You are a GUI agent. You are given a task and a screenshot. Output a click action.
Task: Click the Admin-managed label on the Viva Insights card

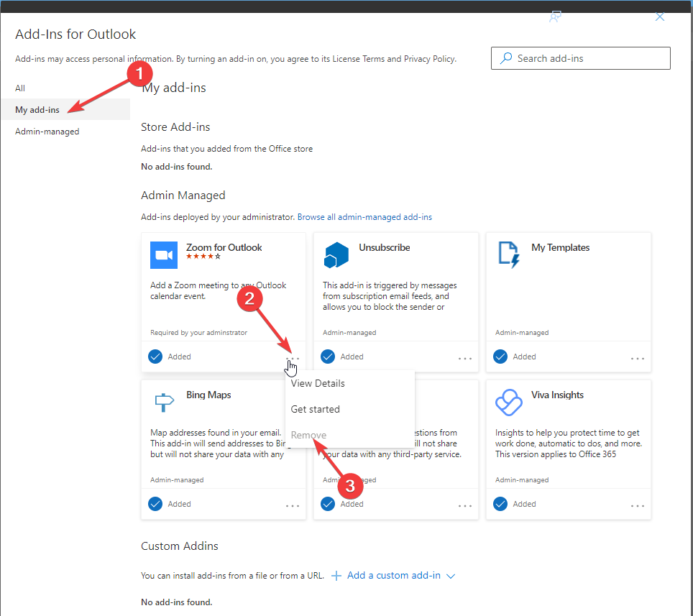click(x=522, y=480)
